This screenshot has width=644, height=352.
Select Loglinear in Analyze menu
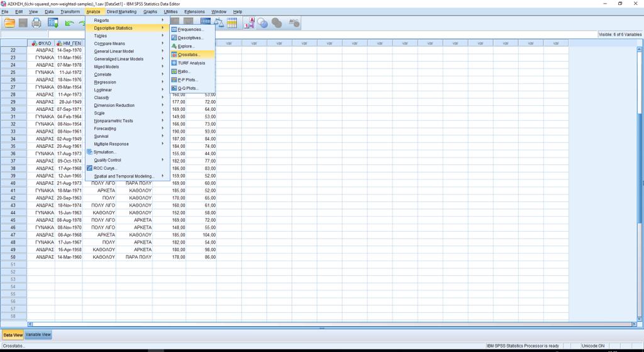pos(127,90)
